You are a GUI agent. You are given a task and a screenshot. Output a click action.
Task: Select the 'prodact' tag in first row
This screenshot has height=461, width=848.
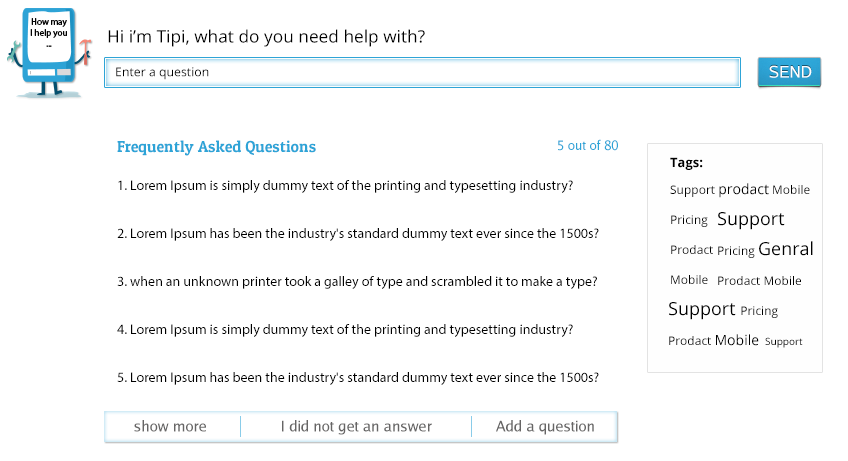point(744,189)
